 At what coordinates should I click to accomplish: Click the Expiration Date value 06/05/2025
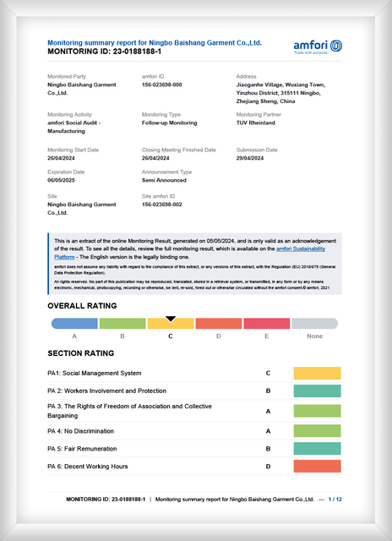coord(61,180)
